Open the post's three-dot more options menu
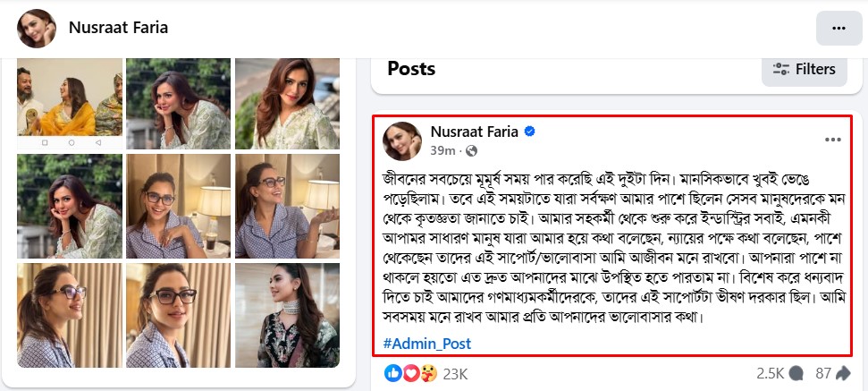 coord(832,140)
